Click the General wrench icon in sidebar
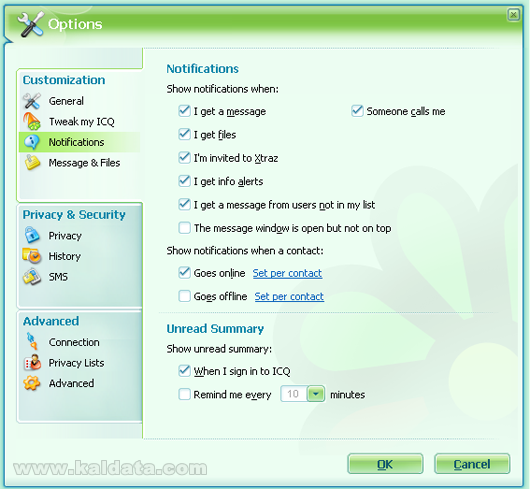 point(32,101)
